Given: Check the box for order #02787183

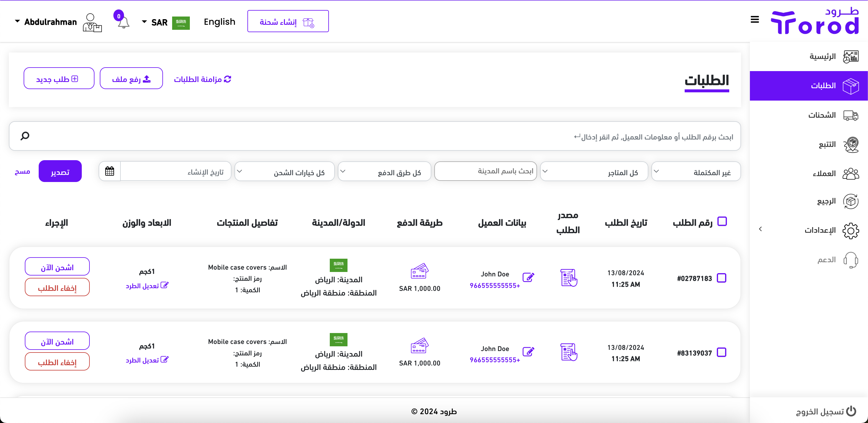Looking at the screenshot, I should pyautogui.click(x=721, y=278).
